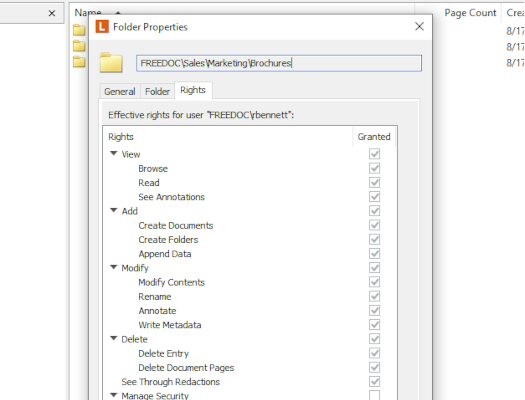525x400 pixels.
Task: Toggle the Create Documents granted checkbox
Action: click(x=375, y=225)
